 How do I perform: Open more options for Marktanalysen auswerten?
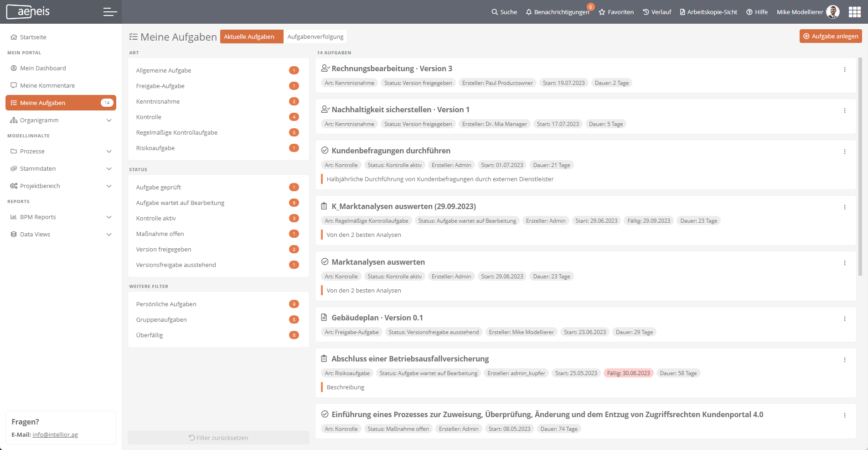click(x=845, y=263)
